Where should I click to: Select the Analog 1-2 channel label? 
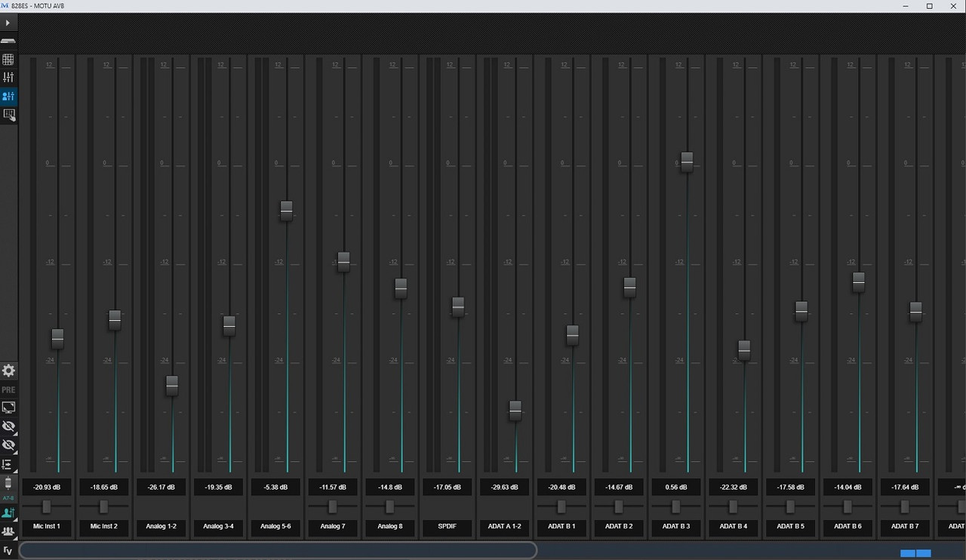162,527
